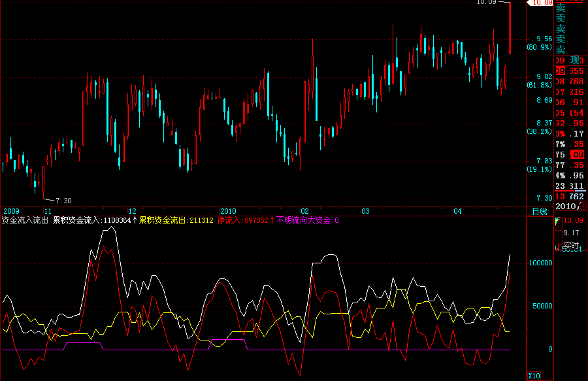Click the 日线 period label
Screen dimensions: 588x381
(x=540, y=212)
